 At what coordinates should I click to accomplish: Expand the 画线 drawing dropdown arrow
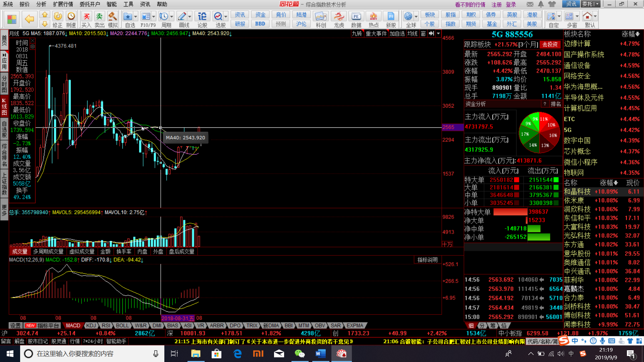point(190,16)
